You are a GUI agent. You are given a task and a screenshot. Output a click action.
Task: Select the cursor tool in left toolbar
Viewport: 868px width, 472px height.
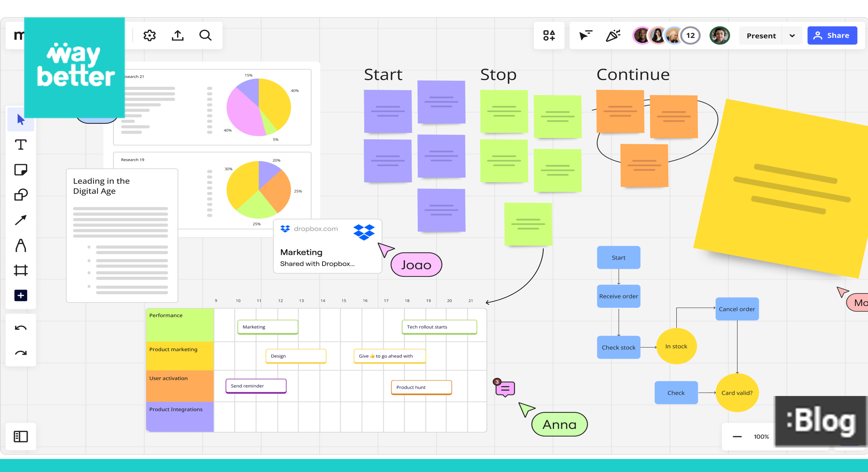(21, 120)
